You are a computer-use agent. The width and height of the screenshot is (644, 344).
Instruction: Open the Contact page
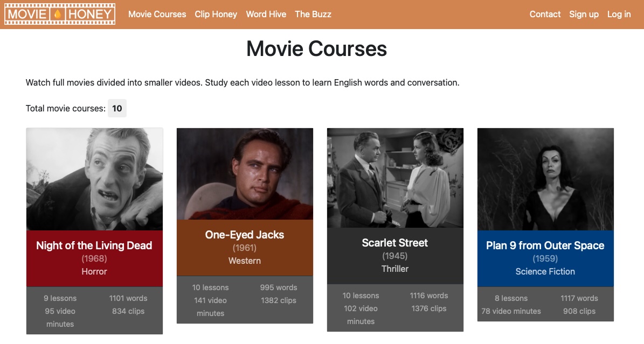(x=545, y=14)
